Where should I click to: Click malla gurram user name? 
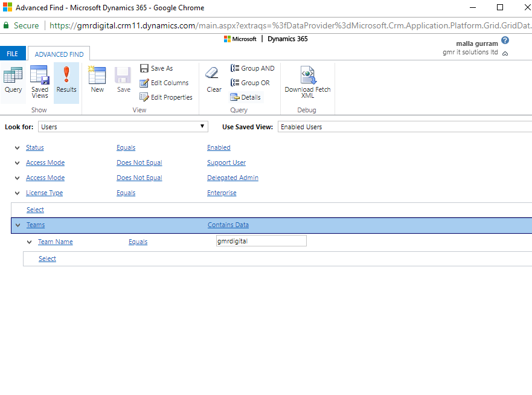[x=476, y=43]
